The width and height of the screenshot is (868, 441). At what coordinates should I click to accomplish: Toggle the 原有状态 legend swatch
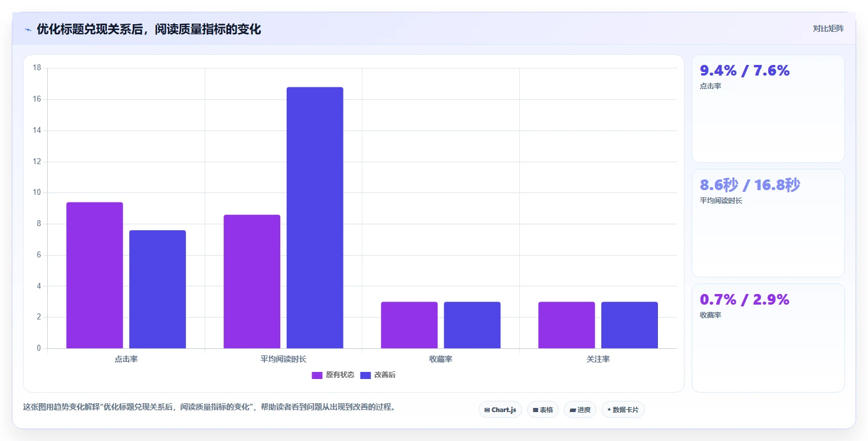(317, 375)
